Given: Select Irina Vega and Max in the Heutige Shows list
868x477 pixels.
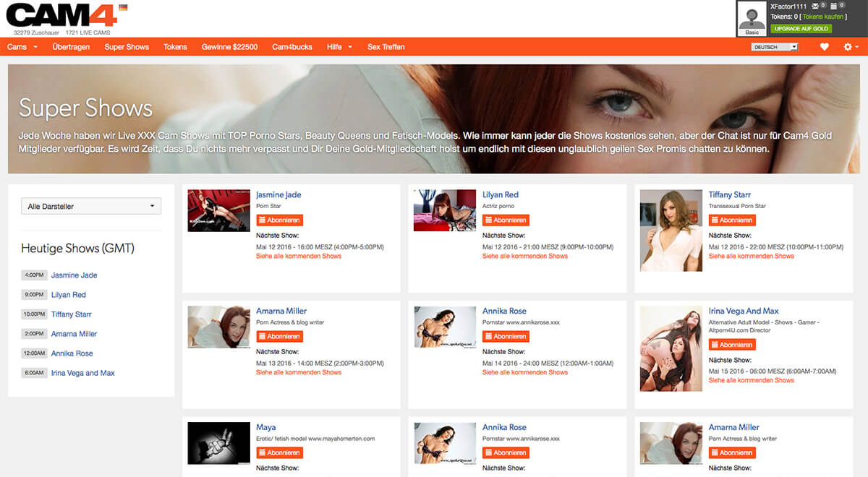Looking at the screenshot, I should pyautogui.click(x=83, y=373).
